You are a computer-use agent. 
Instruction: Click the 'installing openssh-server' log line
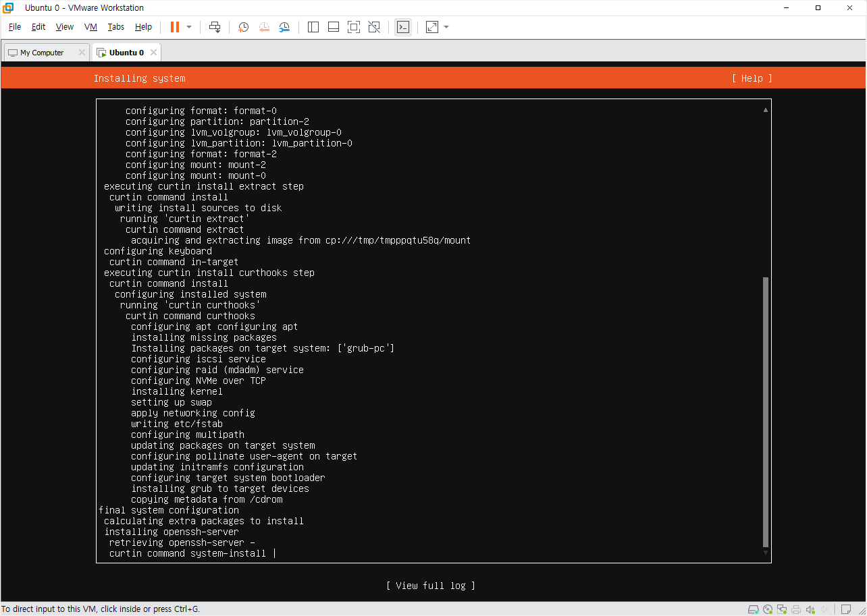point(172,532)
